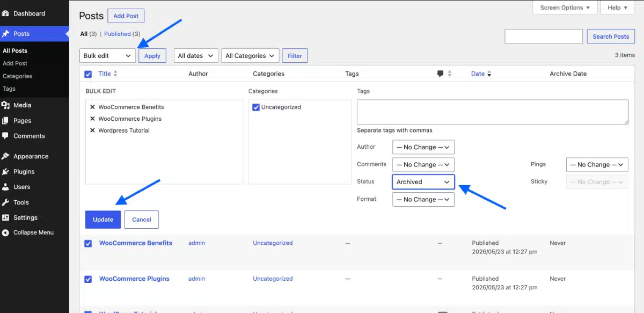Open the All Categories filter dropdown
Image resolution: width=644 pixels, height=313 pixels.
coord(250,56)
